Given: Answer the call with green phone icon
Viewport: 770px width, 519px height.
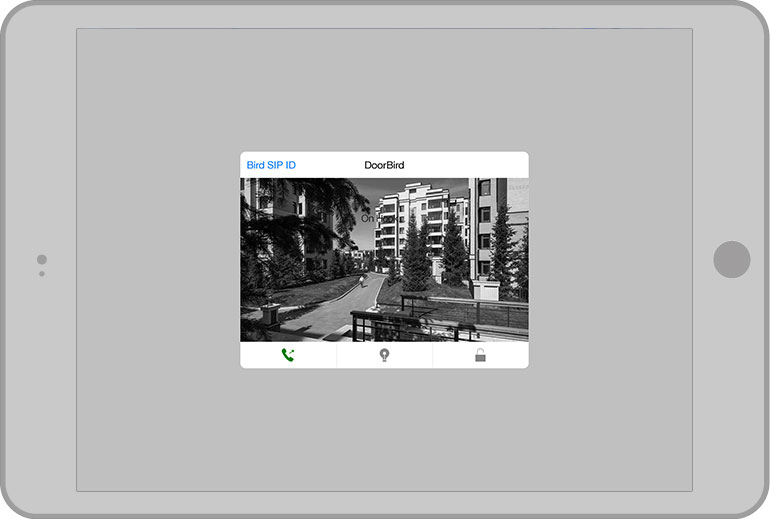Looking at the screenshot, I should 288,355.
